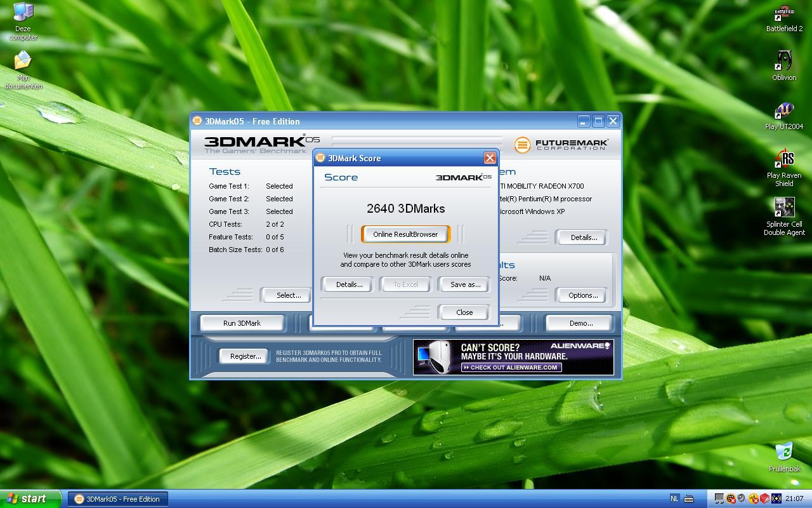This screenshot has height=508, width=812.
Task: Click the "Score" heading in the dialog
Action: tap(341, 177)
